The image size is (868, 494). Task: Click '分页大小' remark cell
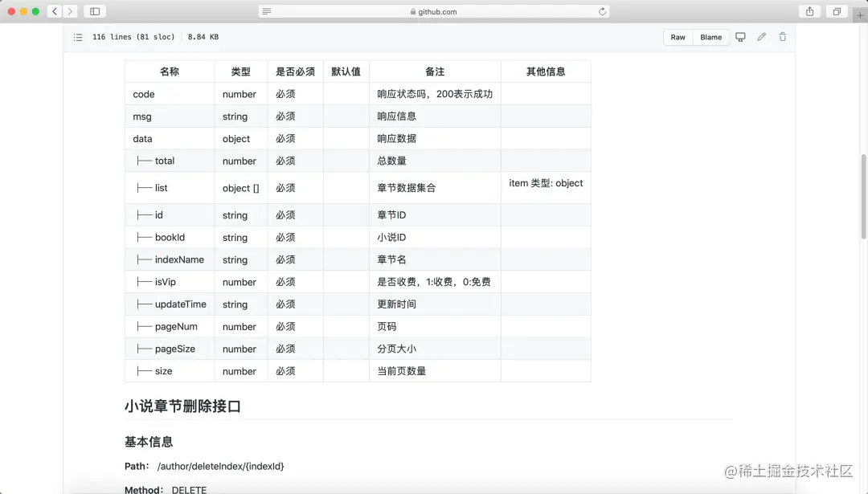tap(435, 349)
